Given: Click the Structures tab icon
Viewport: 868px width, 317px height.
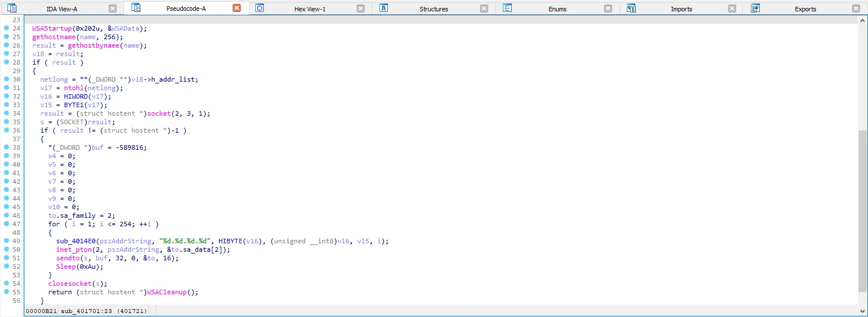Looking at the screenshot, I should coord(384,8).
